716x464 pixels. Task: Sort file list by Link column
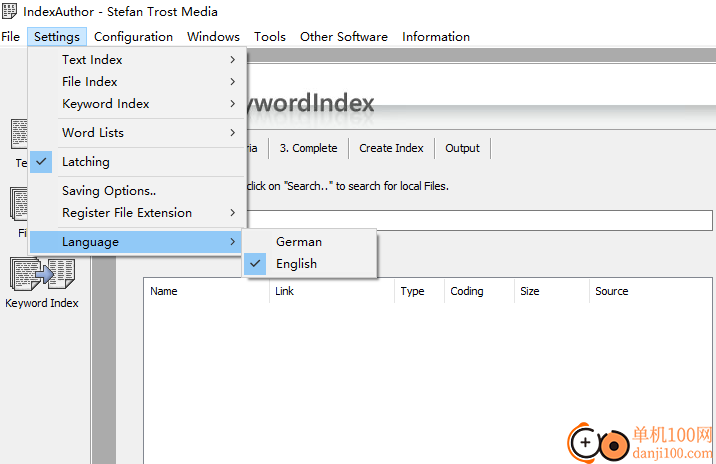point(332,291)
